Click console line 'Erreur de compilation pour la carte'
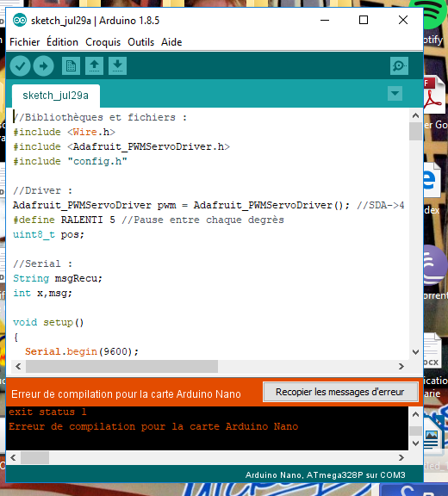The image size is (448, 496). coord(153,426)
